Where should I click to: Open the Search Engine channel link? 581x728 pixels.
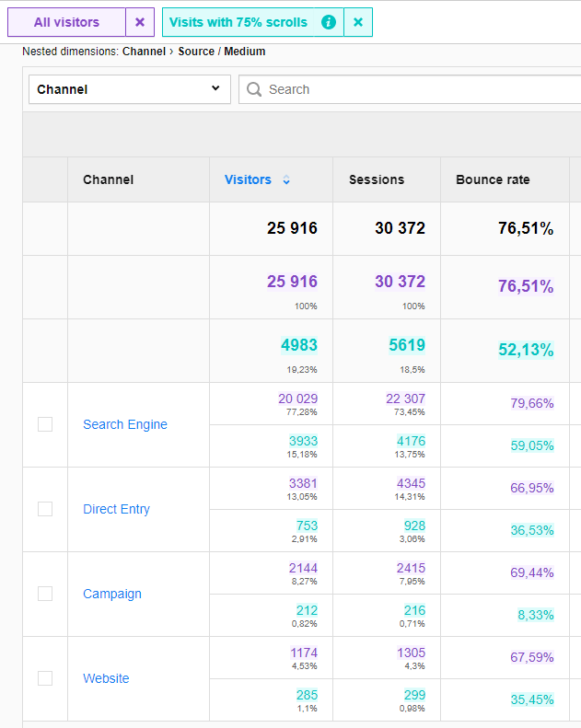(x=125, y=424)
